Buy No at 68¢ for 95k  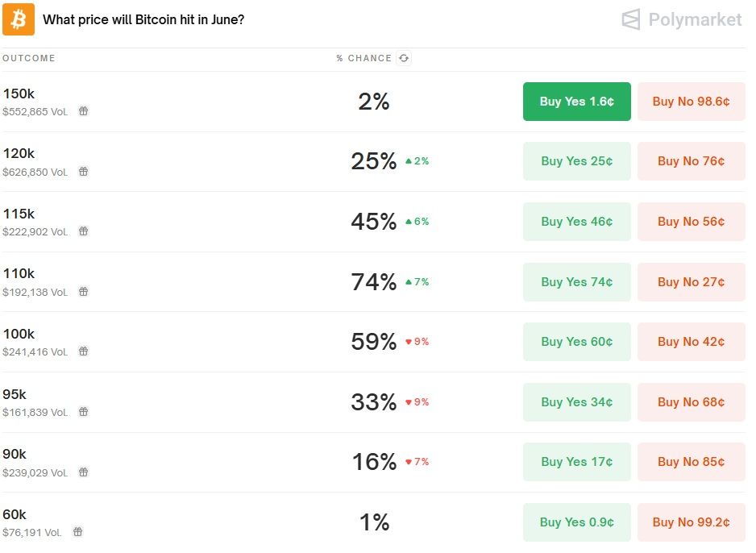coord(691,402)
